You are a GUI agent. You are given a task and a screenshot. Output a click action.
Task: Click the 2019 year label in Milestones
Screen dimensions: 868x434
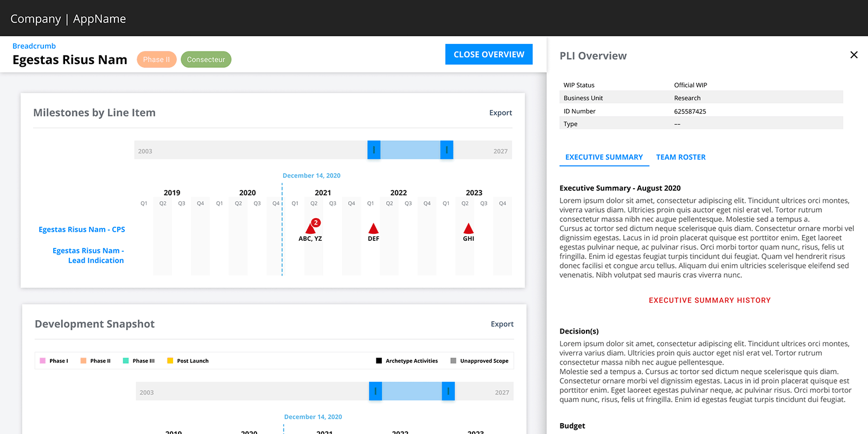click(x=172, y=193)
